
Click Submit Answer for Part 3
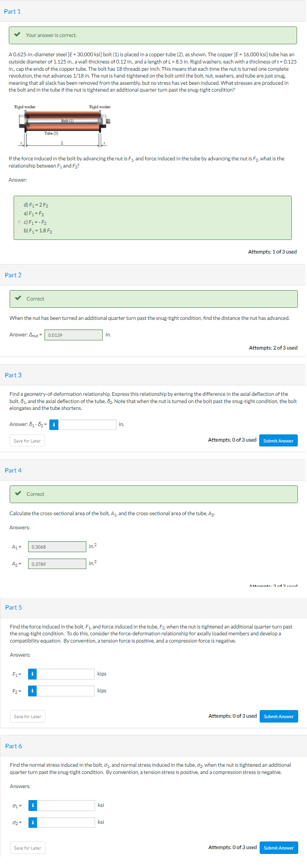pyautogui.click(x=278, y=440)
